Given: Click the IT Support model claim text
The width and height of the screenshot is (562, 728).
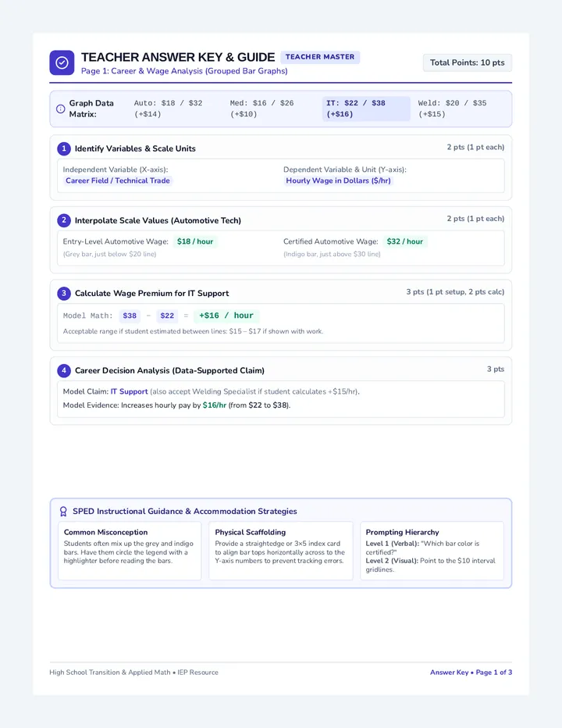Looking at the screenshot, I should (129, 391).
